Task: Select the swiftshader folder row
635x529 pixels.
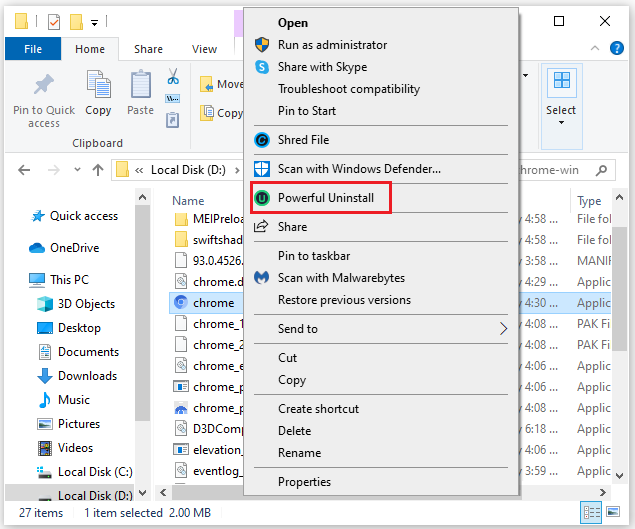Action: coord(207,240)
